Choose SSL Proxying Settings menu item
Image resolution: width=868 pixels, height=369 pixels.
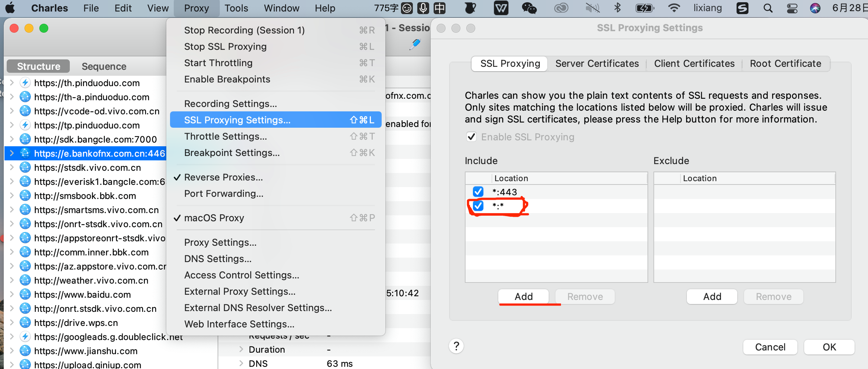coord(276,120)
